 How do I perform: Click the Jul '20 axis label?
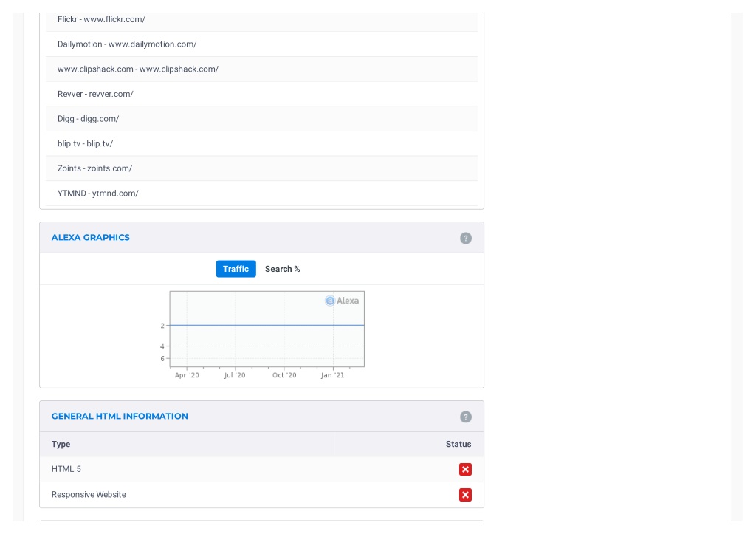click(235, 375)
